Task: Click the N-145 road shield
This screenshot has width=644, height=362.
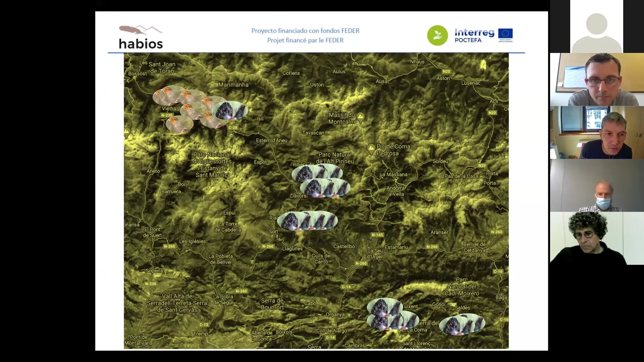Action: pos(377,235)
